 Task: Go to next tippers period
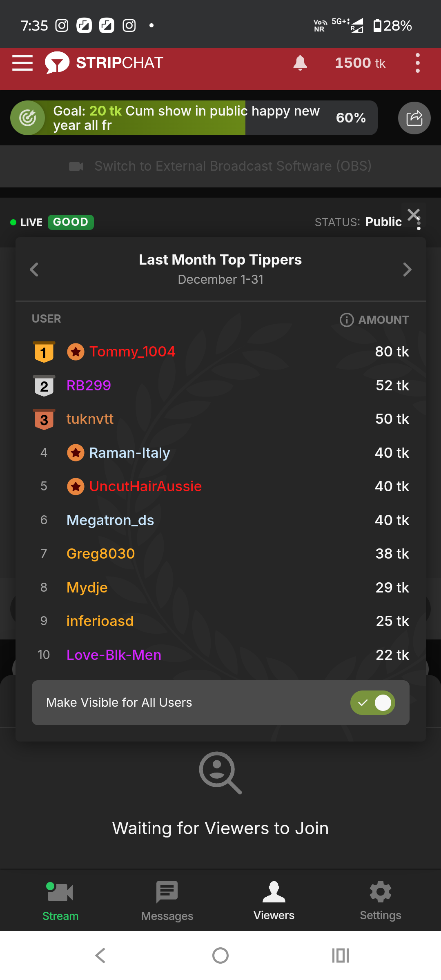pyautogui.click(x=407, y=269)
